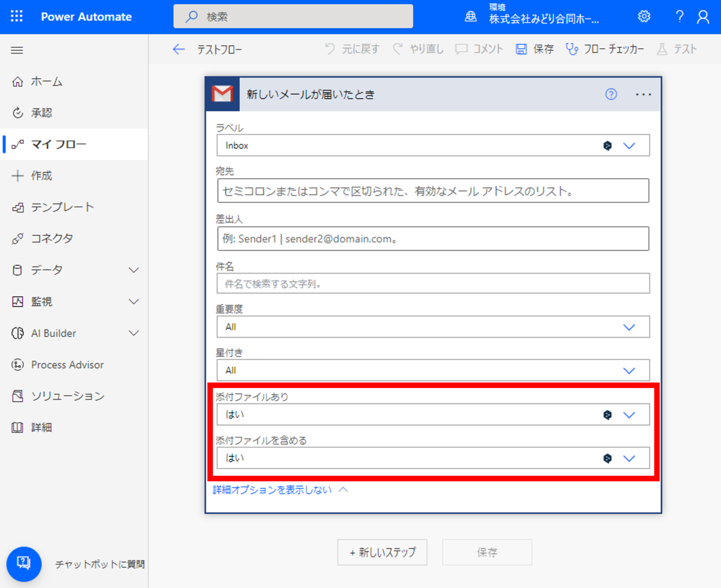Open the チャットボットに質問 chat icon
The height and width of the screenshot is (588, 721).
[x=24, y=564]
